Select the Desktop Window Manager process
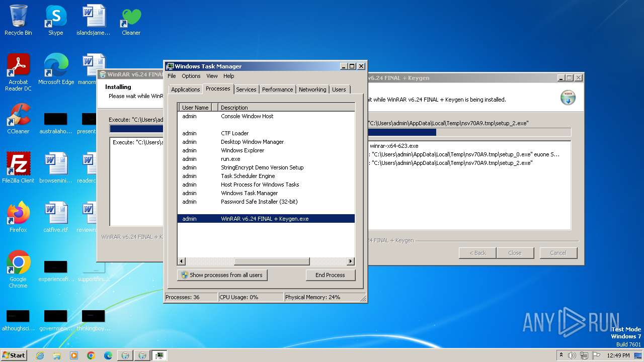Screen dimensions: 644x362 [x=266, y=142]
